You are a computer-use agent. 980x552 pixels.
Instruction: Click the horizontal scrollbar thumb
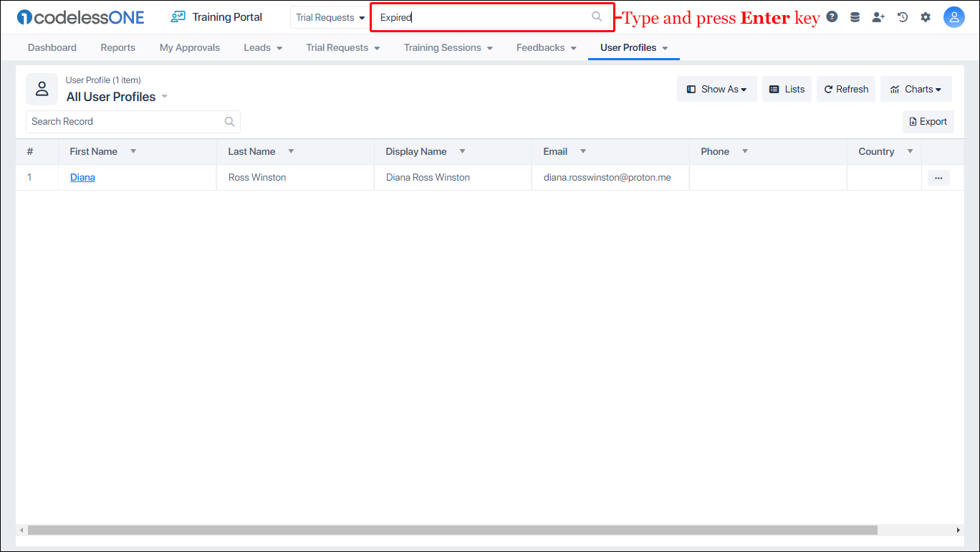click(453, 530)
